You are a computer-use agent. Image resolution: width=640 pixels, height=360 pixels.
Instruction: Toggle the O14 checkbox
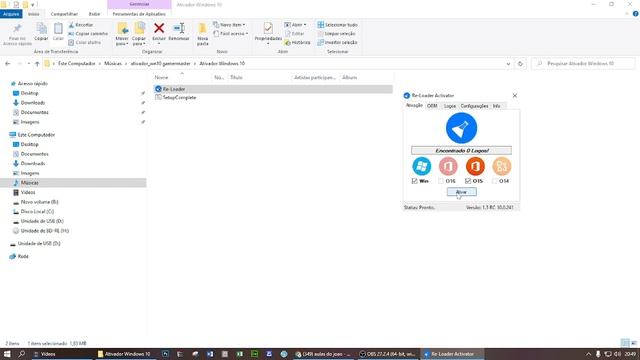[495, 181]
